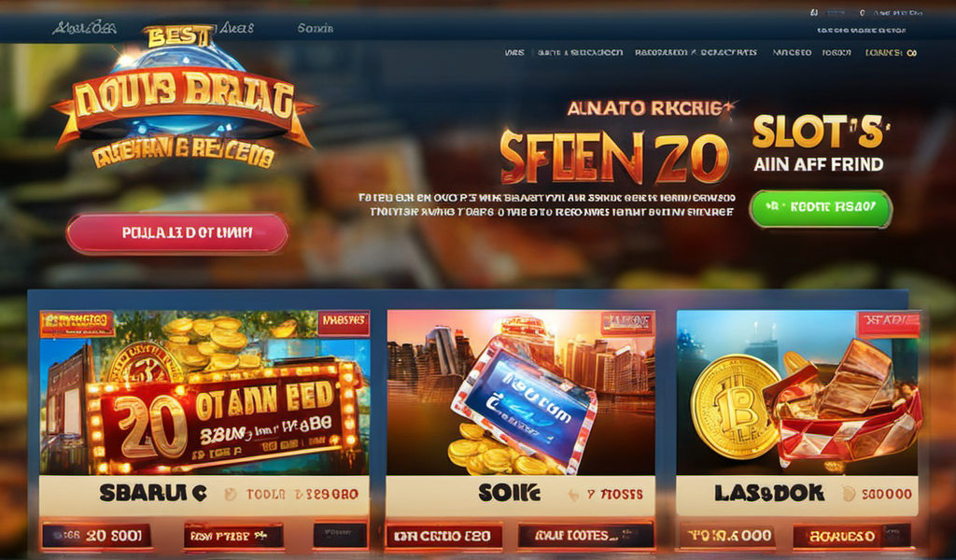Open the blue card and coins game thumbnail
Screen dimensions: 956x560
coord(521,392)
